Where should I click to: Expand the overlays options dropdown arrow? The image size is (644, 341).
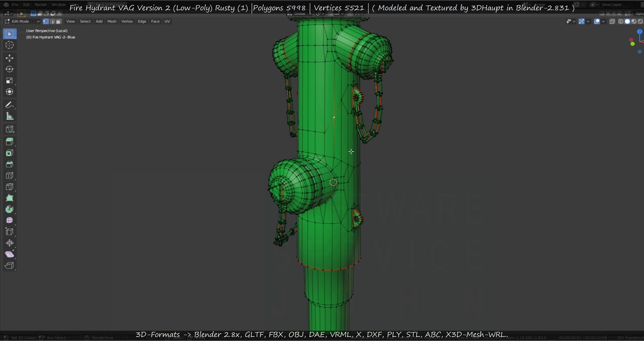click(604, 22)
